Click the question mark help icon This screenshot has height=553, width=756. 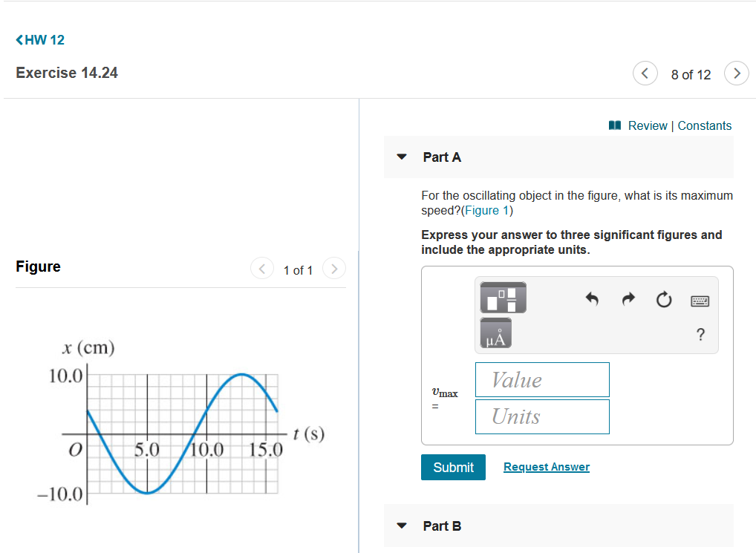pyautogui.click(x=699, y=335)
